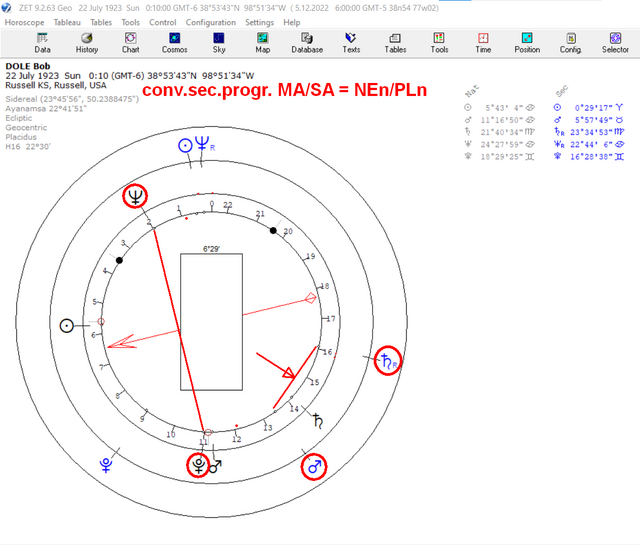640x545 pixels.
Task: Click the circled black natal Pluto glyph
Action: point(198,465)
